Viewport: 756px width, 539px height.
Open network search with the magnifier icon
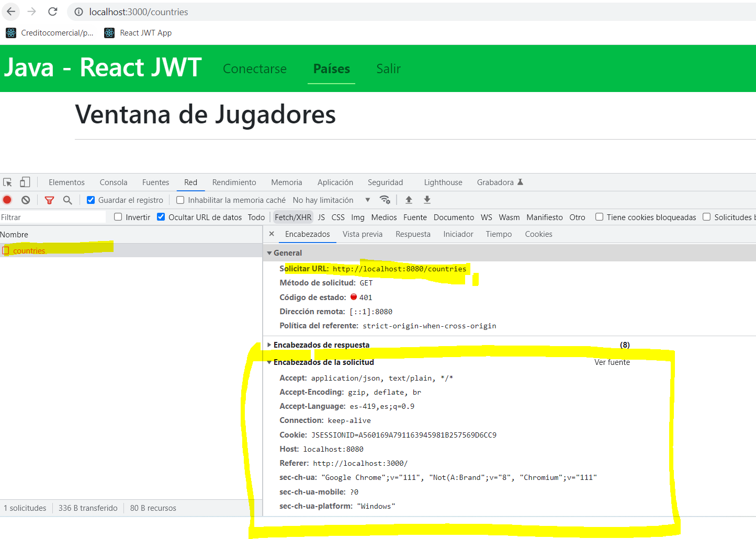click(x=66, y=200)
